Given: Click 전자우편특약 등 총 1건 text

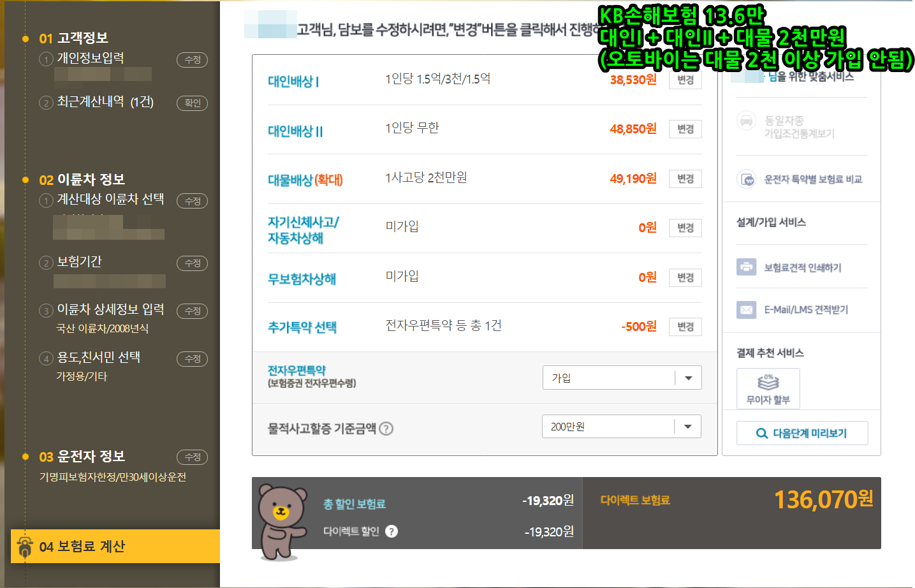Looking at the screenshot, I should click(443, 326).
